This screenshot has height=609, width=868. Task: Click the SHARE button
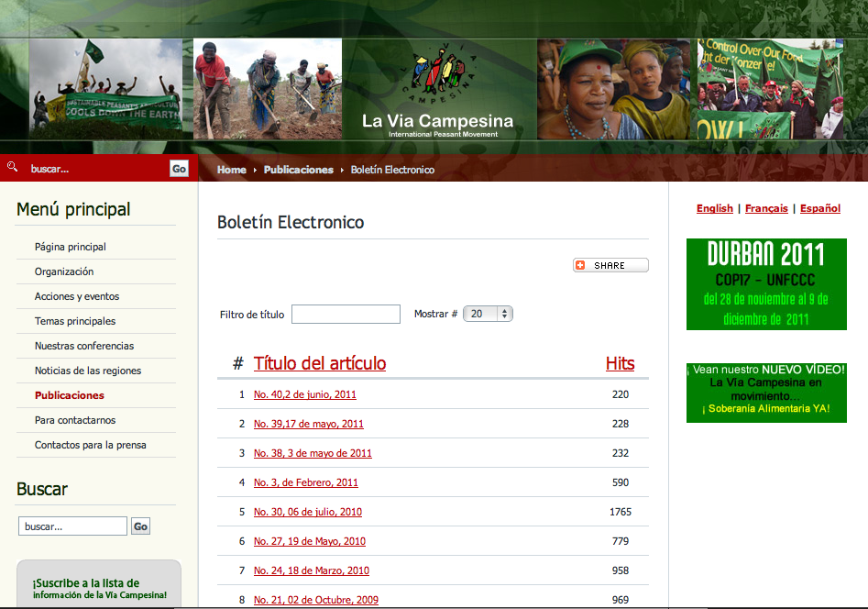(x=610, y=265)
